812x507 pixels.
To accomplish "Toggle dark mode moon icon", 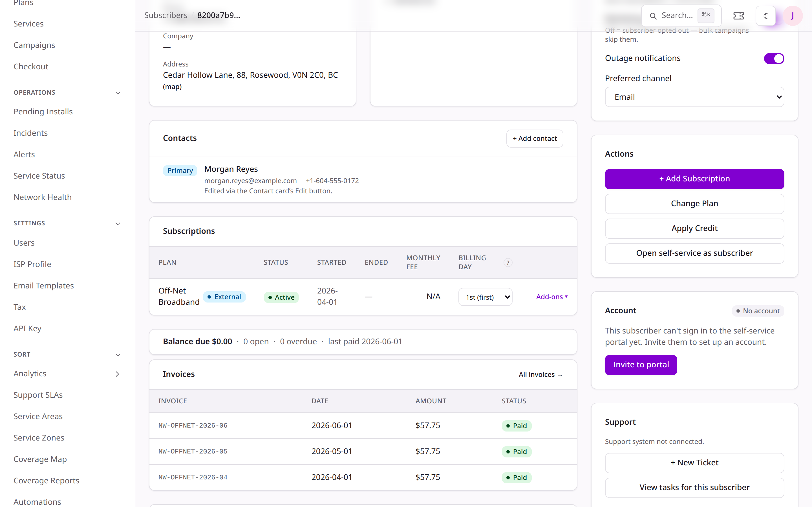I will coord(766,16).
